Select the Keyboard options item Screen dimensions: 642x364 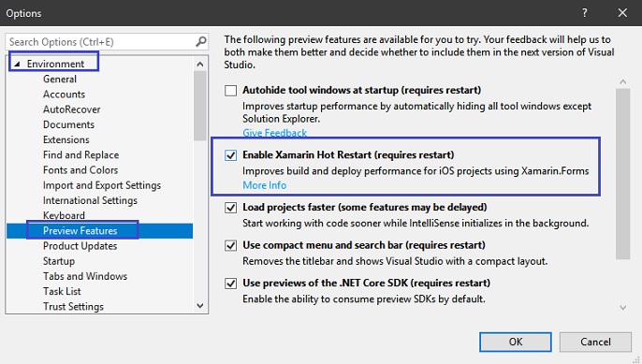click(x=64, y=215)
